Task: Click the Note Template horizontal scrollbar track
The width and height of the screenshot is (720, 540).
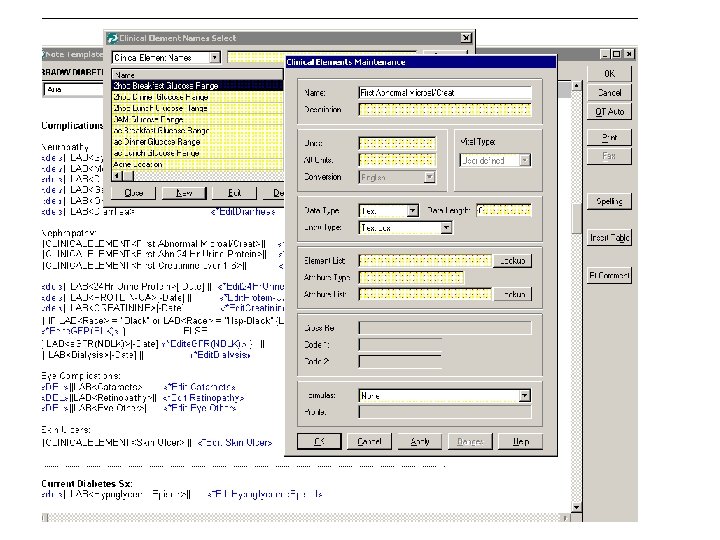Action: coord(305,518)
